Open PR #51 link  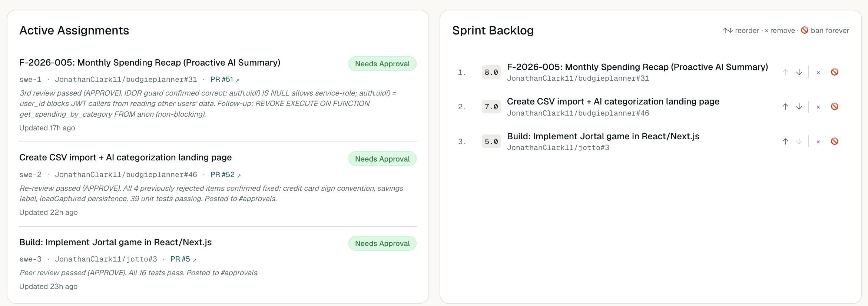(225, 80)
